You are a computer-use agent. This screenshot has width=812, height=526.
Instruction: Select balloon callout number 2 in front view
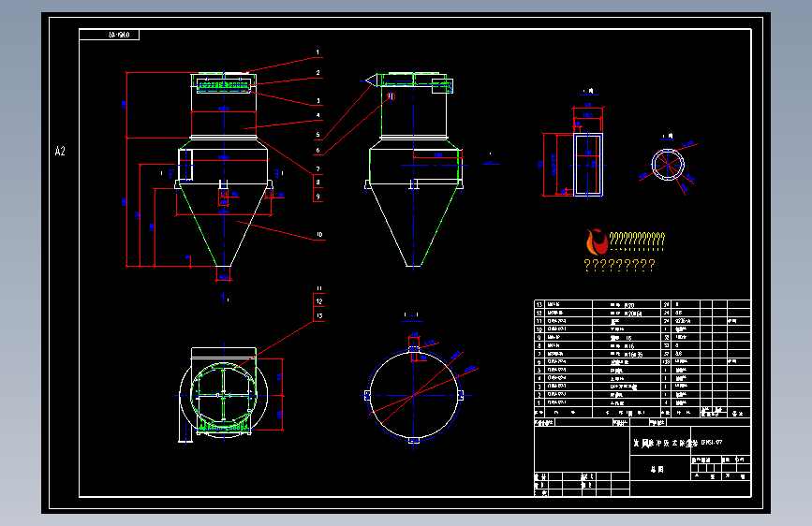318,73
